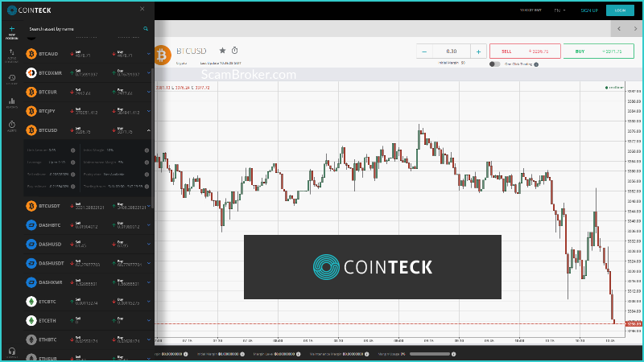
Task: Select the BTCDXMR asset icon
Action: [31, 72]
